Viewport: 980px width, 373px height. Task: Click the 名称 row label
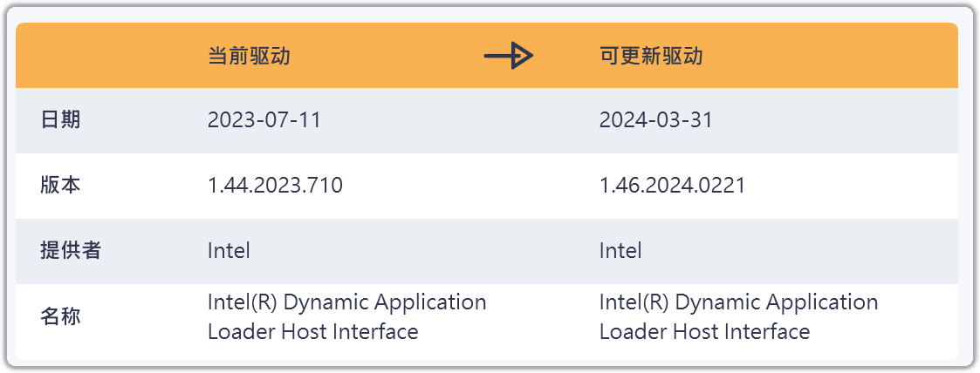pyautogui.click(x=60, y=317)
